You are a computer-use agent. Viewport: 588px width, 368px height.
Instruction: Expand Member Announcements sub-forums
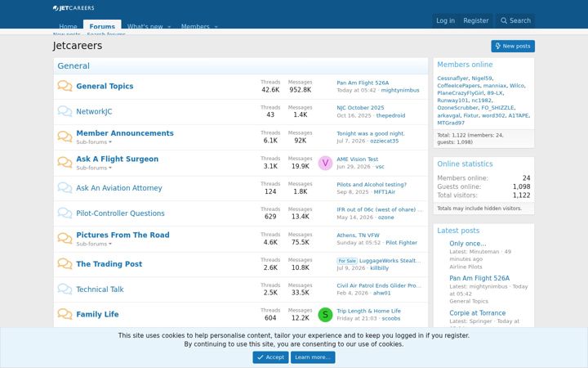click(94, 142)
